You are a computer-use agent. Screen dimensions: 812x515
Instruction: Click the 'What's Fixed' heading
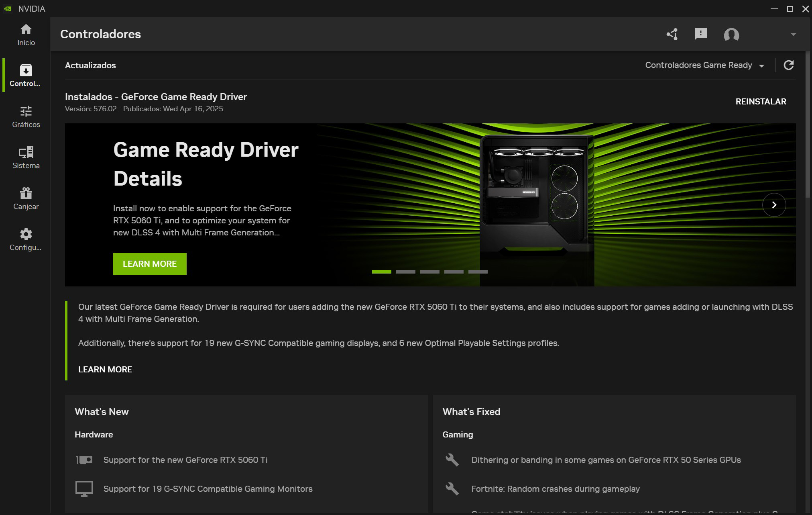pyautogui.click(x=471, y=412)
